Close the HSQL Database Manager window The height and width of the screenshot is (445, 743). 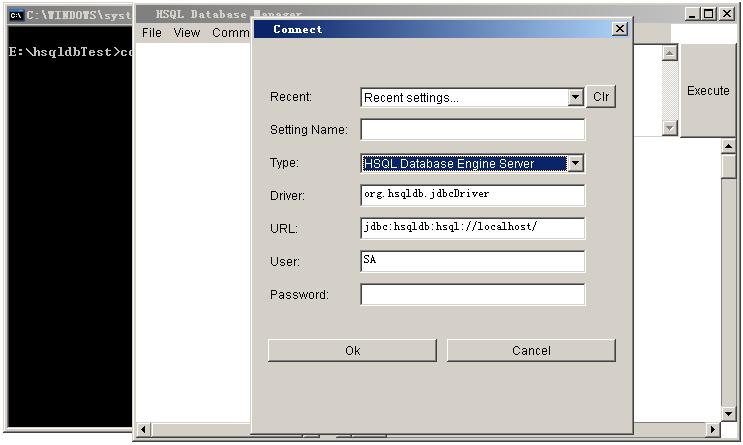tap(726, 14)
